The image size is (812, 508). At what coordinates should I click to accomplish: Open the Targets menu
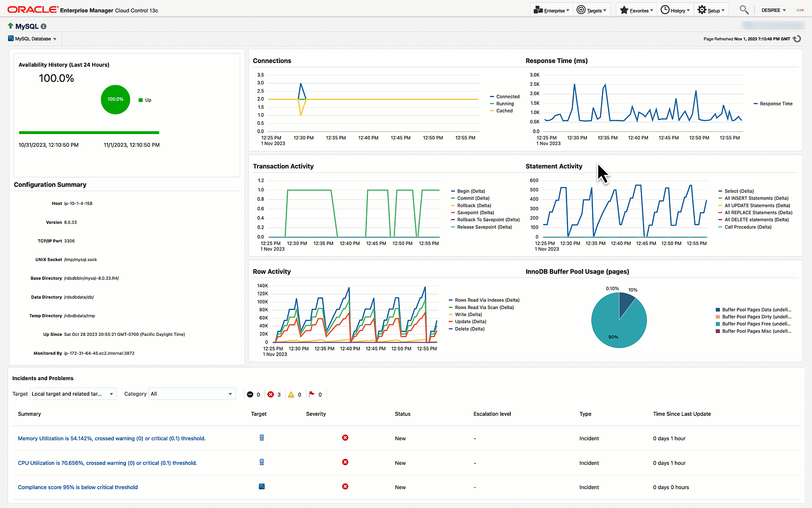592,10
